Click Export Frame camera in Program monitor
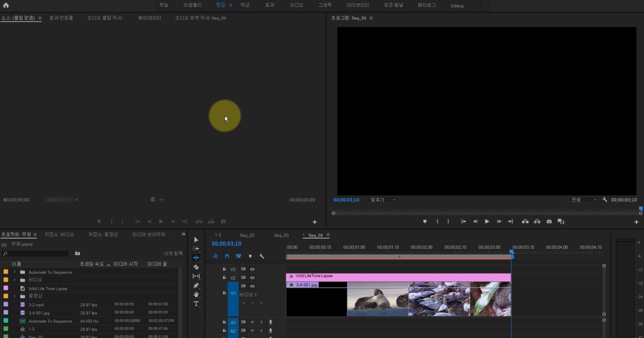Screen dimensions: 644x338 point(549,222)
